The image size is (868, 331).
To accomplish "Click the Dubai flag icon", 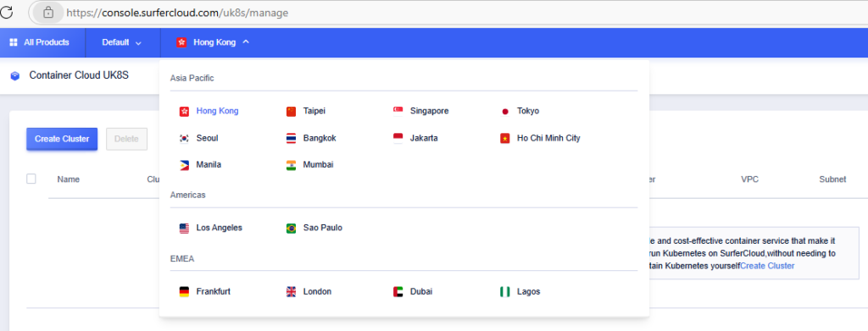I will (398, 291).
